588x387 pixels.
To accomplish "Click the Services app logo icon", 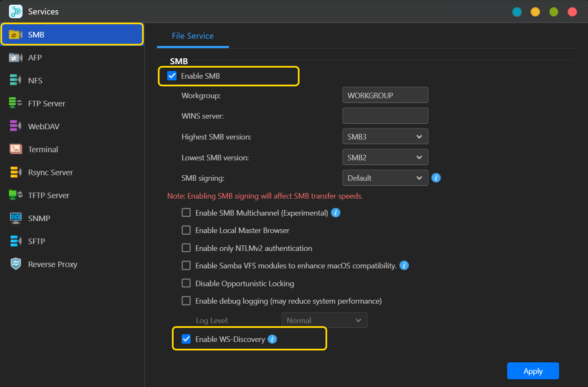I will tap(16, 11).
